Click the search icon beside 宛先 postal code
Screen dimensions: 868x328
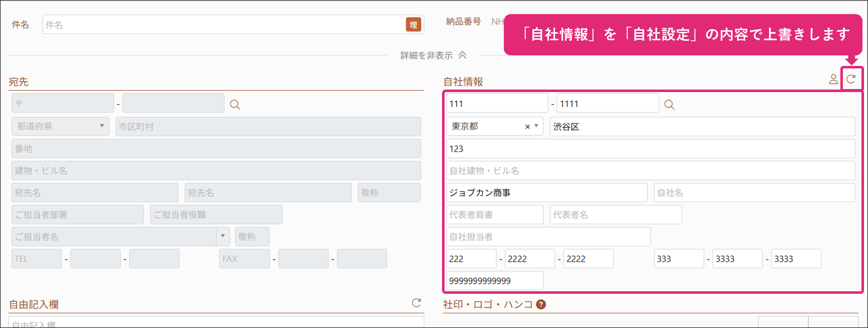tap(235, 105)
